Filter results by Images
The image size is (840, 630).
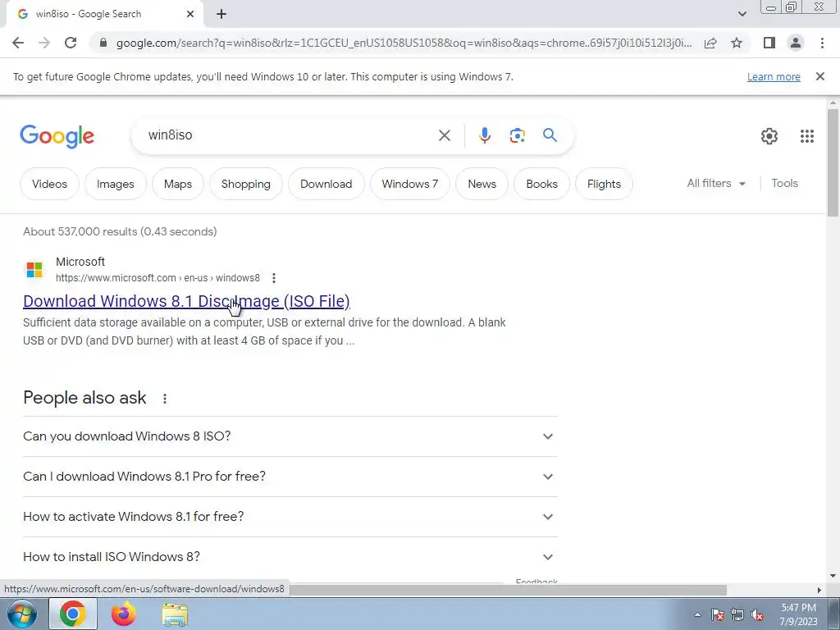point(115,184)
